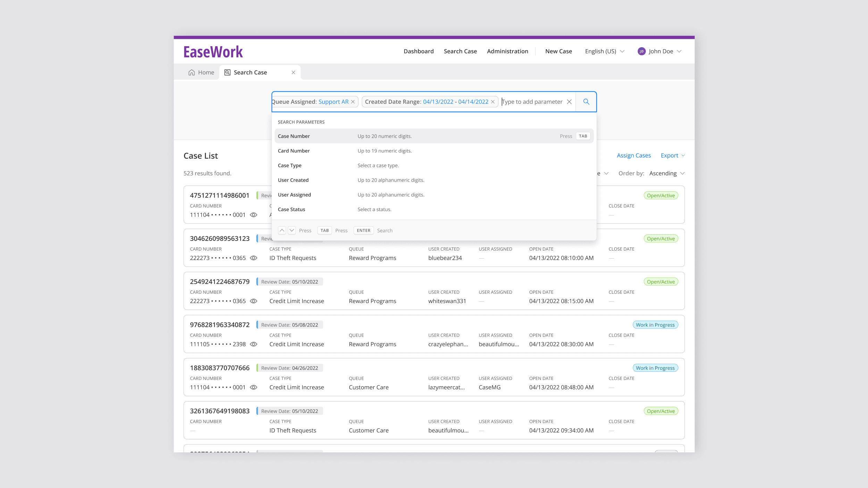
Task: Click the Assign Cases link
Action: [x=634, y=155]
